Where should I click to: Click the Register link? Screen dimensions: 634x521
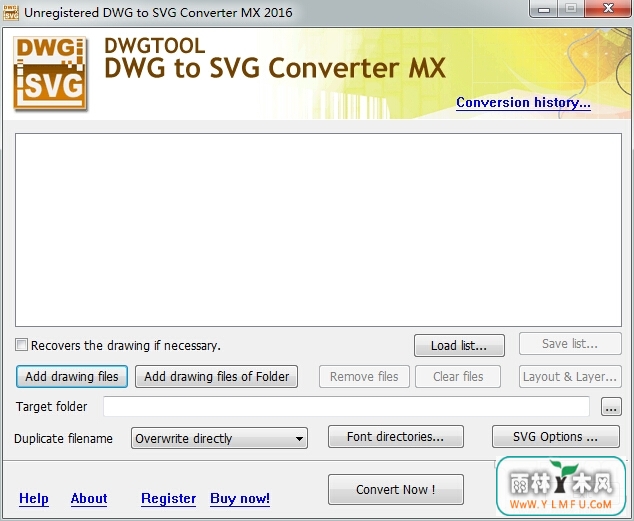pyautogui.click(x=169, y=498)
